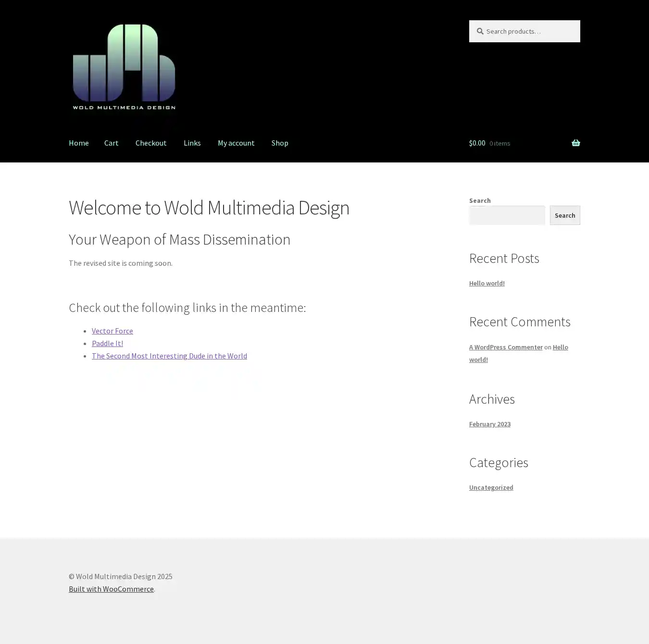
Task: Open The Second Most Interesting Dude link
Action: pos(169,356)
